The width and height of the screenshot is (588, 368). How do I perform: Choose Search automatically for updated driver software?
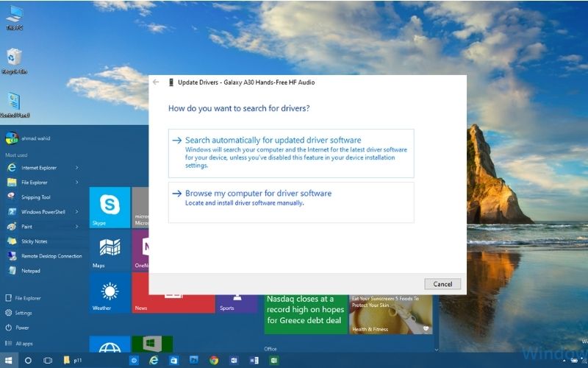click(291, 153)
